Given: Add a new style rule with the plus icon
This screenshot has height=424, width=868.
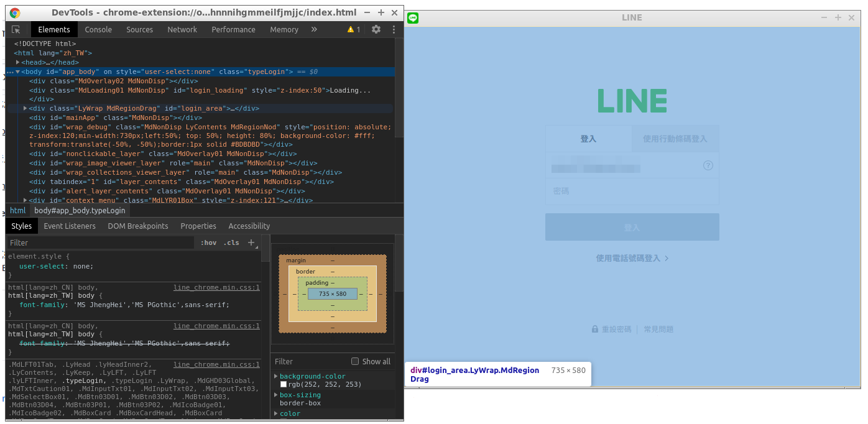Looking at the screenshot, I should click(251, 242).
